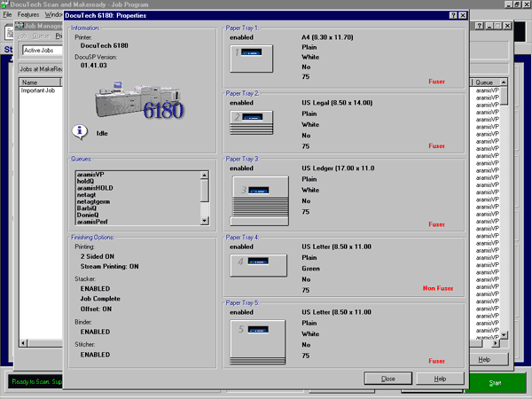Click the Queue column header
This screenshot has height=399, width=532.
[x=485, y=82]
